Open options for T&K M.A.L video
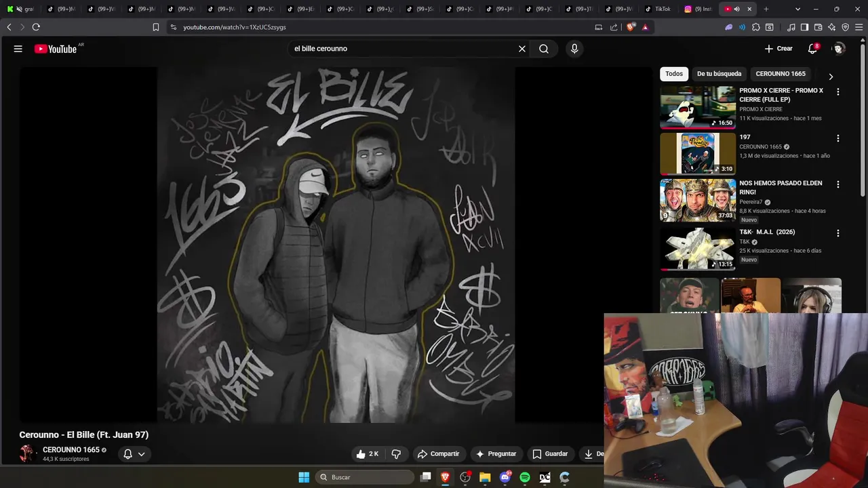The height and width of the screenshot is (488, 868). tap(837, 233)
